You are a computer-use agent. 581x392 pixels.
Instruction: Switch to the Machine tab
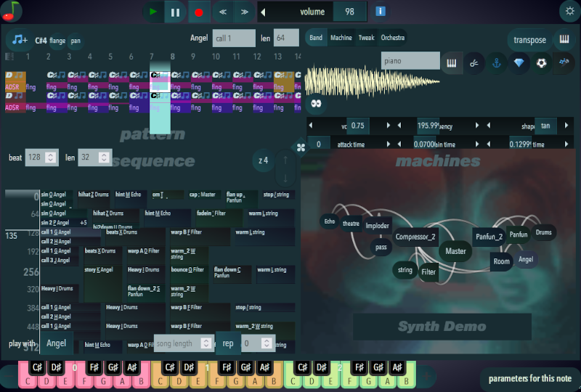pos(341,38)
